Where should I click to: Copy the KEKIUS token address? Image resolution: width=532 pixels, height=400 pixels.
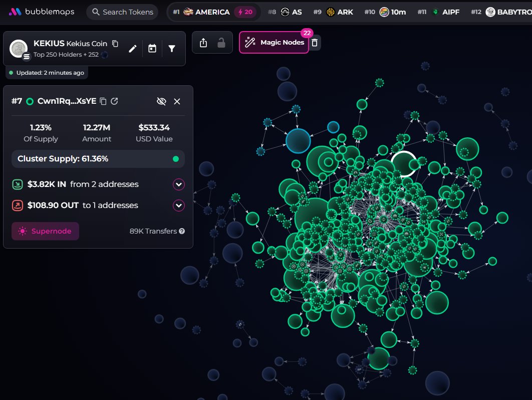tap(115, 44)
